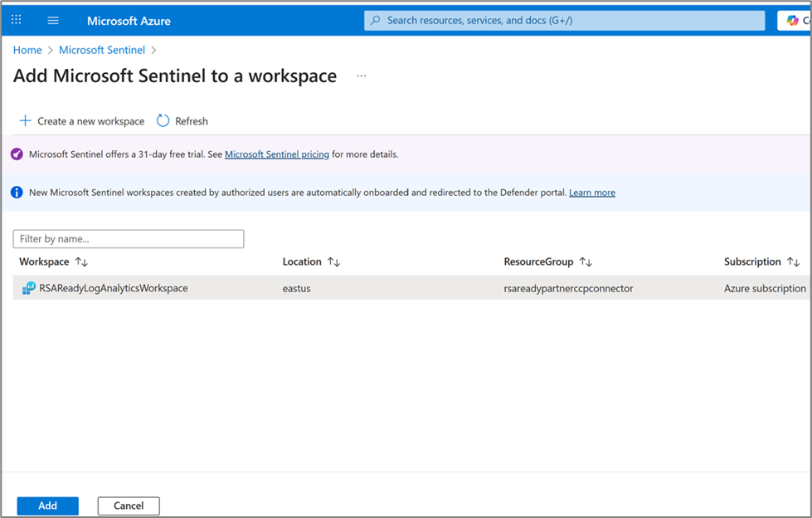The width and height of the screenshot is (812, 518).
Task: Open the Microsoft Sentinel pricing link
Action: pyautogui.click(x=277, y=154)
